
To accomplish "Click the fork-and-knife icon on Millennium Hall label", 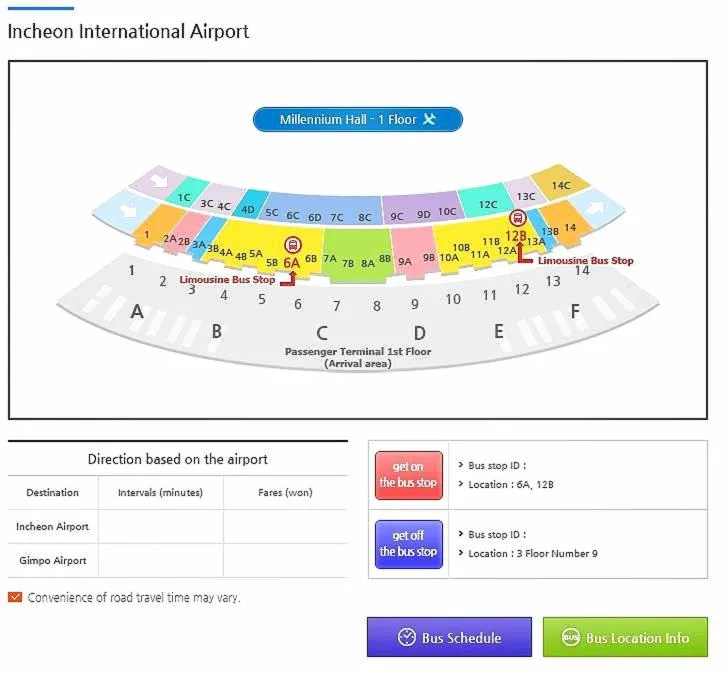I will coord(430,120).
